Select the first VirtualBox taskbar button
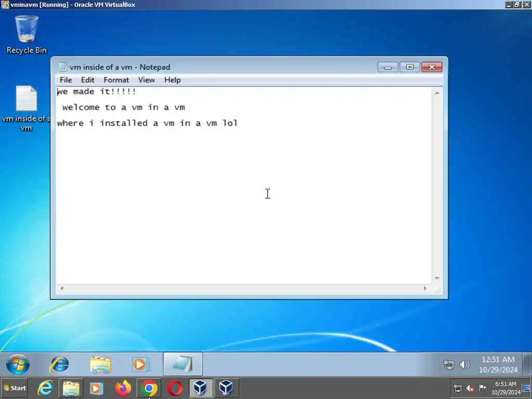Screen dimensions: 532x399 [201, 388]
